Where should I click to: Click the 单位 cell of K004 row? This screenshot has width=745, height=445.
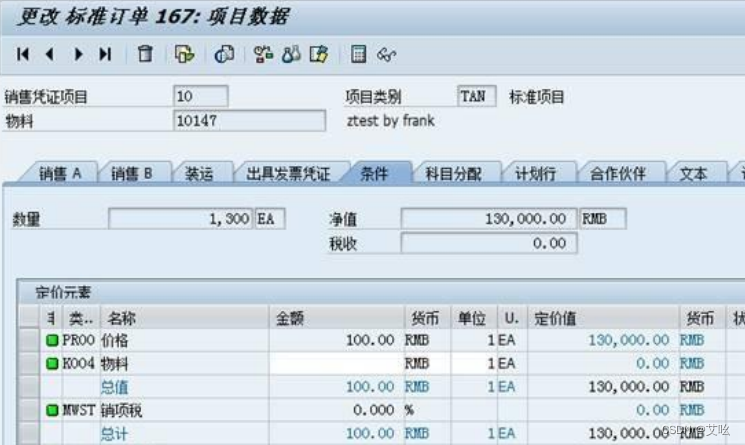coord(473,363)
